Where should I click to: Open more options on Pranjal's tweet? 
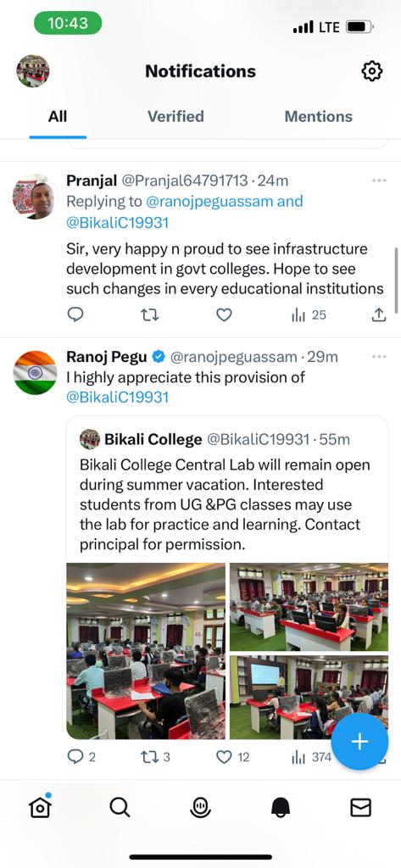click(380, 181)
